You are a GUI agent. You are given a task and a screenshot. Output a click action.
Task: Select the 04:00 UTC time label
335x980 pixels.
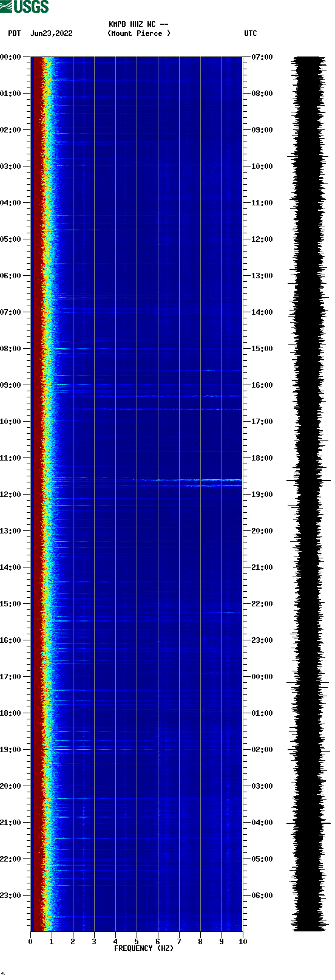pyautogui.click(x=262, y=823)
